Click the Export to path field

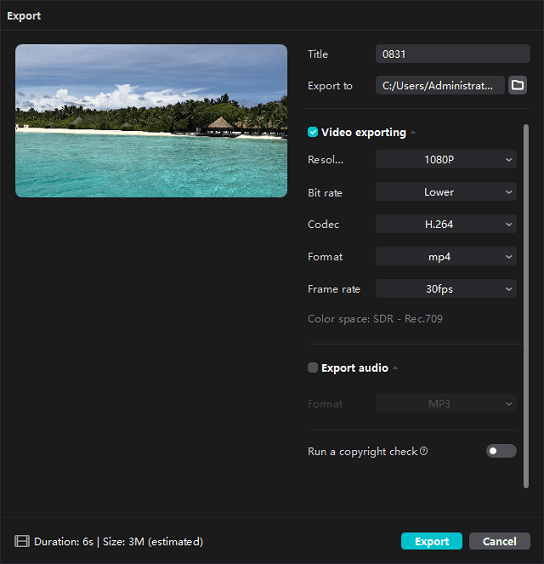440,85
